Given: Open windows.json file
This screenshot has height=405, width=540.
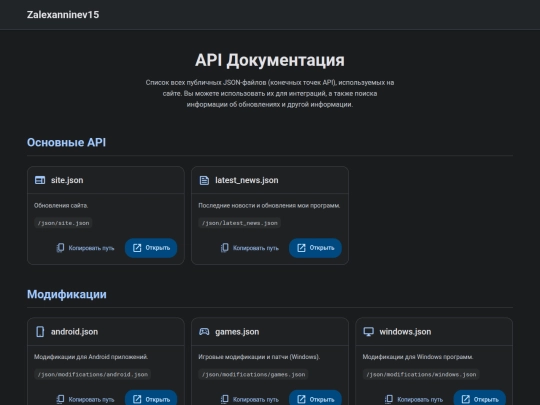Looking at the screenshot, I should tap(479, 398).
